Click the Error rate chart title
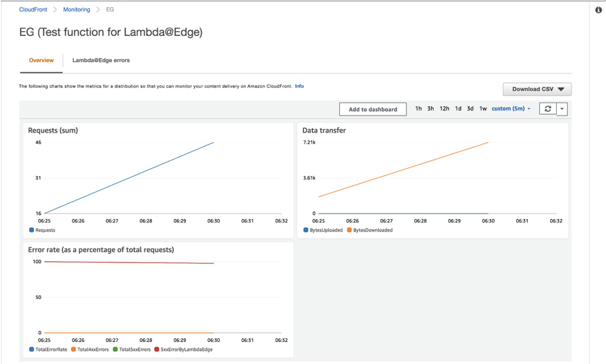This screenshot has height=364, width=606. click(x=101, y=249)
